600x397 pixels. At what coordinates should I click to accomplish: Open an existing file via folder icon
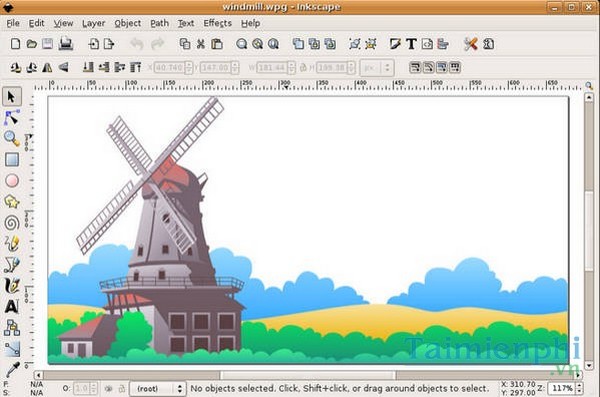(x=31, y=44)
